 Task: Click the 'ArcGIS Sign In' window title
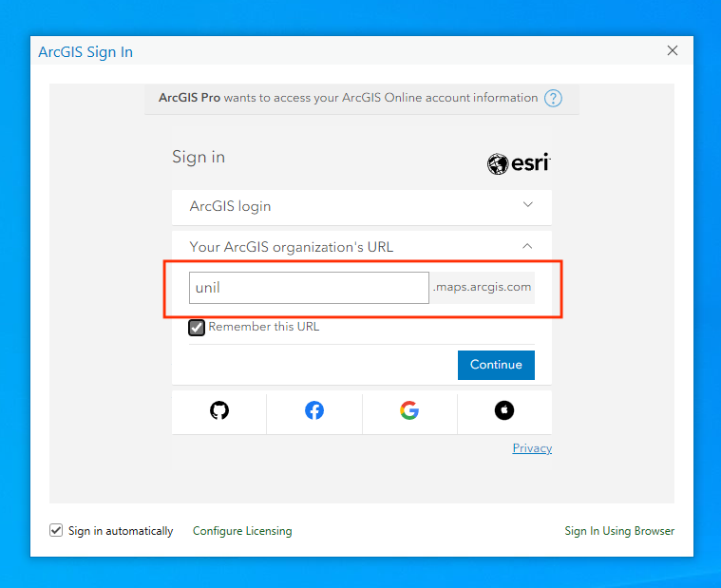pyautogui.click(x=85, y=52)
